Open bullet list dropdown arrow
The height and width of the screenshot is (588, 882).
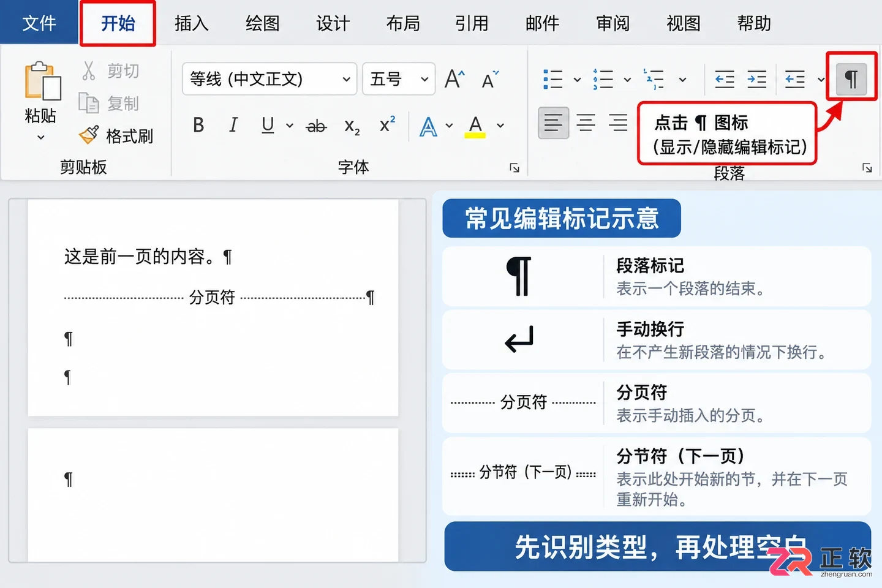coord(577,79)
